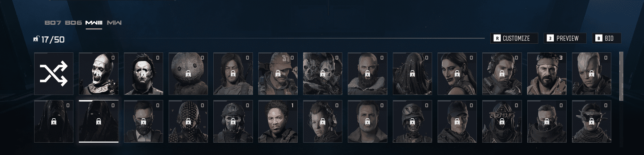Select the clown-faced operator portrait
The image size is (644, 155).
pos(98,73)
